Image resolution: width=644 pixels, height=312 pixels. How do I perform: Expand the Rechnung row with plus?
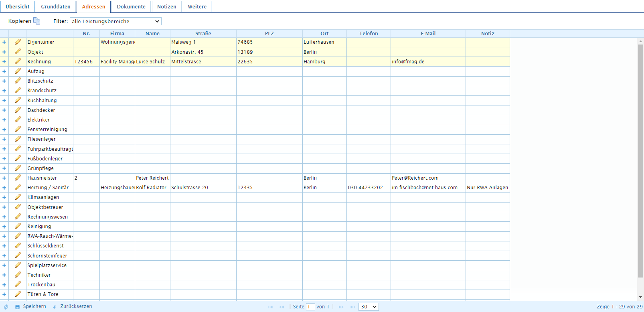pos(4,62)
